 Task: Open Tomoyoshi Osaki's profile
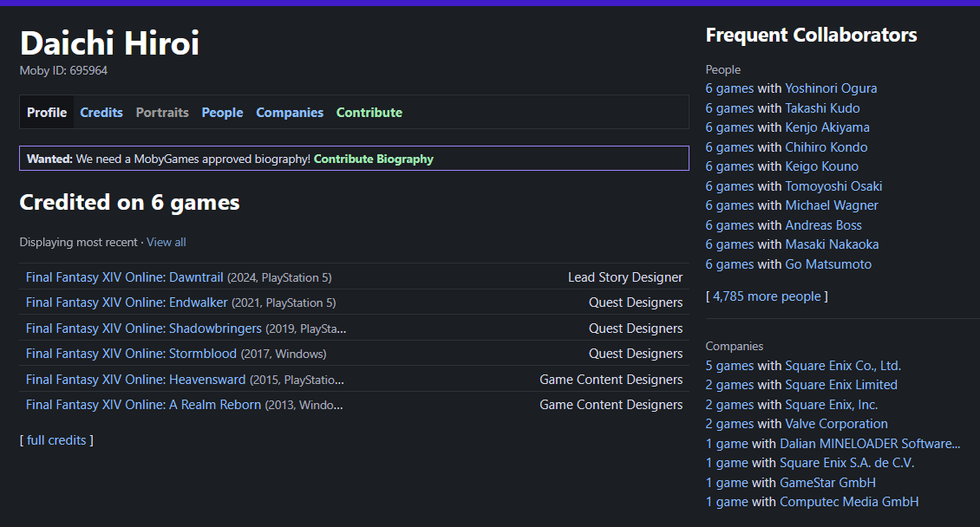tap(833, 186)
